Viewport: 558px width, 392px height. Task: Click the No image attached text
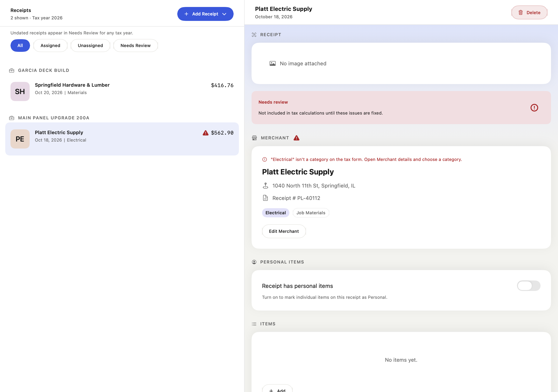pos(303,64)
